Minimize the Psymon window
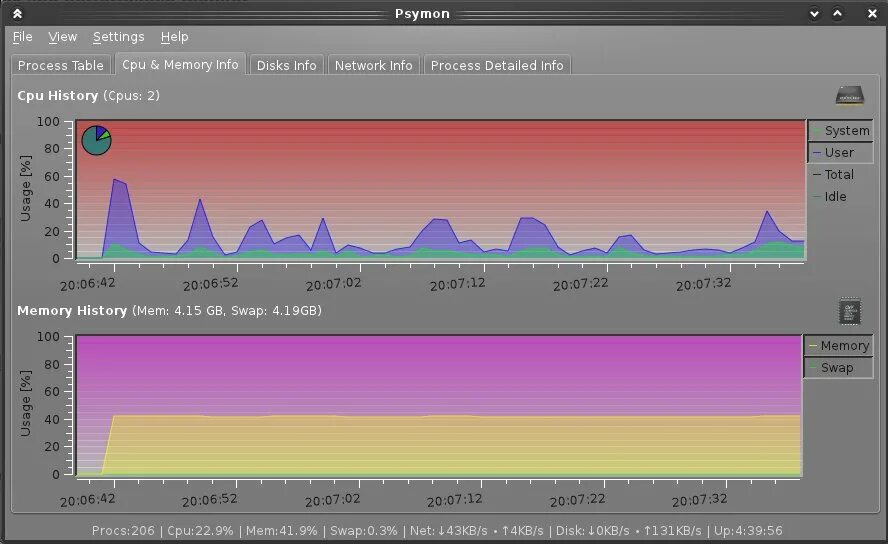Screen dimensions: 888x544 (x=814, y=14)
